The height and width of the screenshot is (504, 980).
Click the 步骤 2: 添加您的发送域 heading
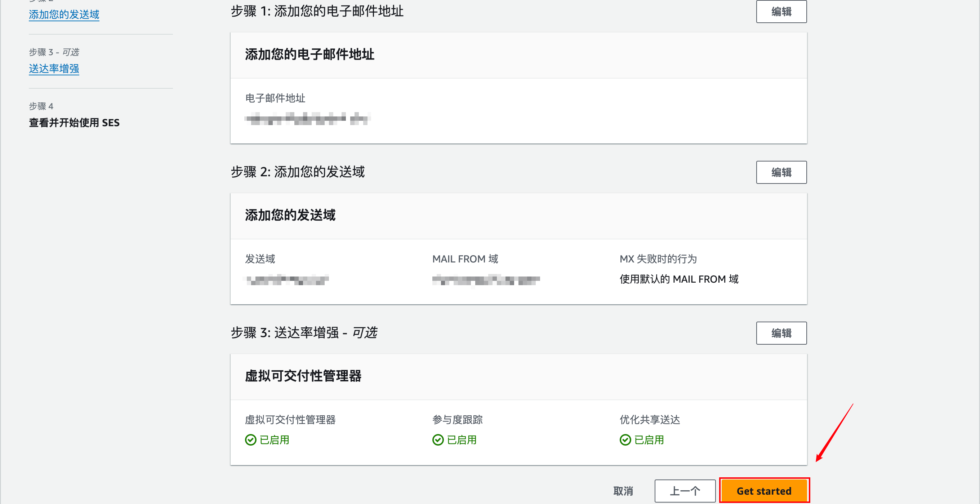point(298,172)
